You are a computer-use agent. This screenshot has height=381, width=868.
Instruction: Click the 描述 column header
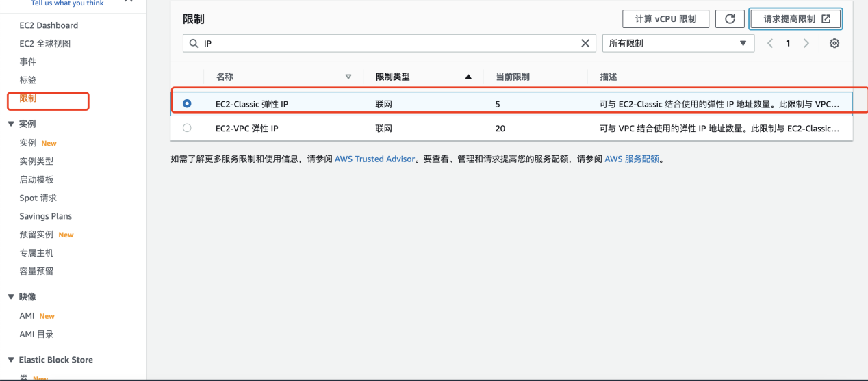pos(609,77)
